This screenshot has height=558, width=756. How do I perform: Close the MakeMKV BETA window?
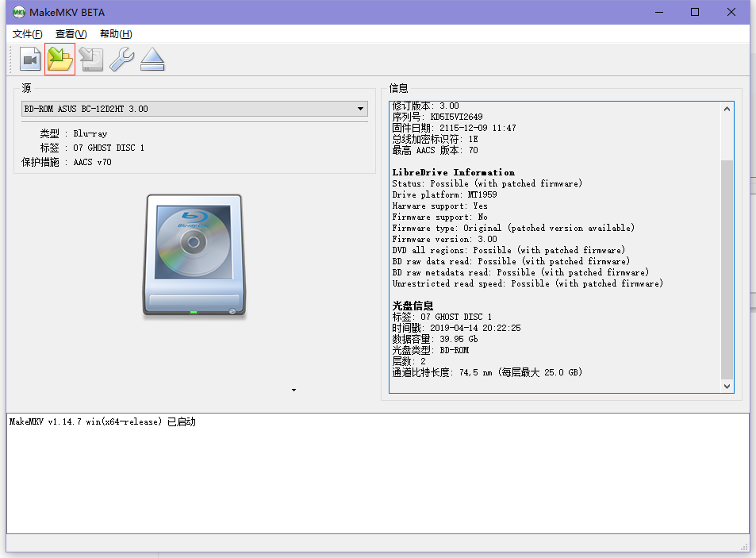(x=731, y=12)
